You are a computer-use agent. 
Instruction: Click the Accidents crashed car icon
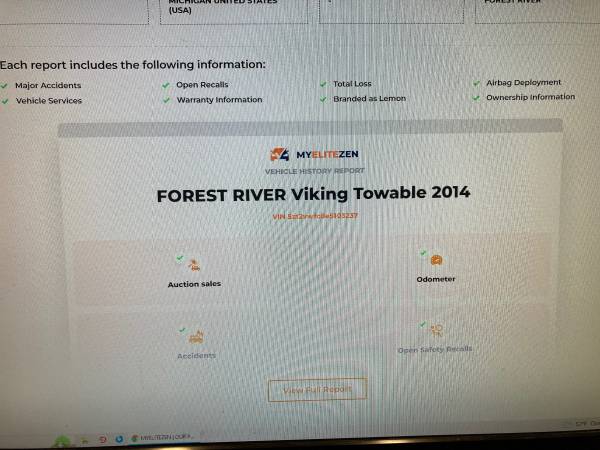[x=196, y=337]
